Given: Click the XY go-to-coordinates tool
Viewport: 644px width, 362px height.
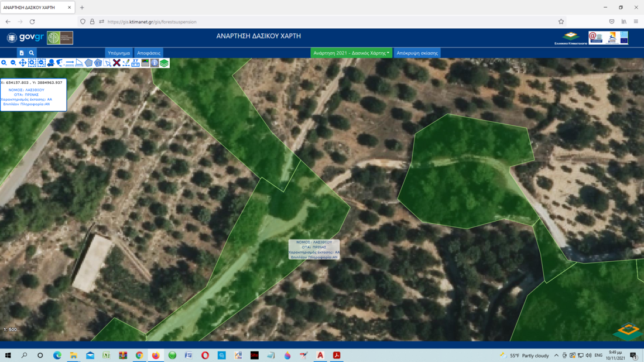Looking at the screenshot, I should tap(135, 63).
